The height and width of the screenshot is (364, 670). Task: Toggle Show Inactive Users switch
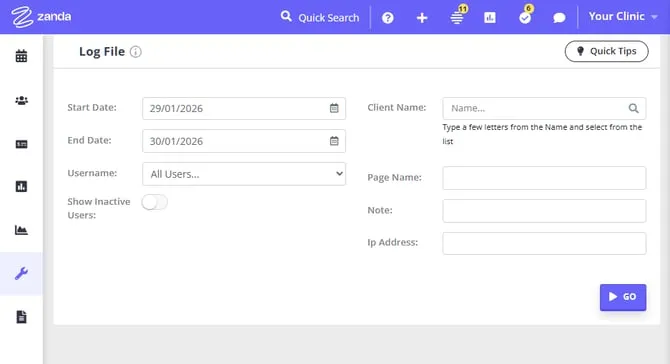pyautogui.click(x=155, y=202)
